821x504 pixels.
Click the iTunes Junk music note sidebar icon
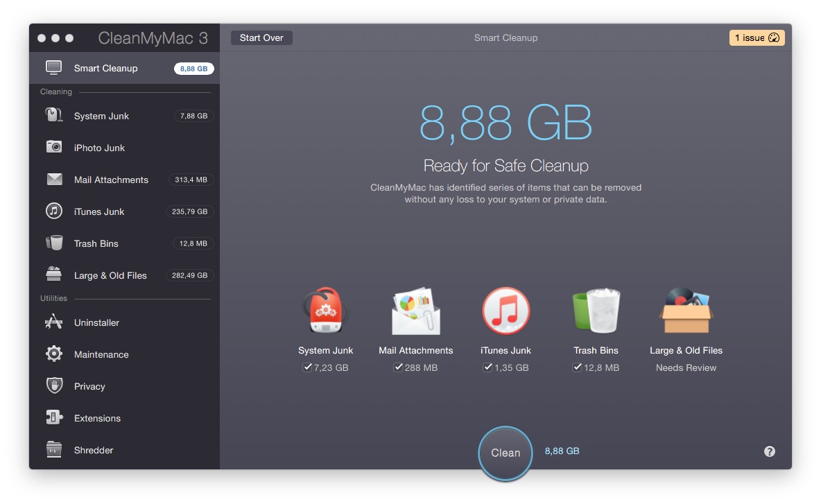coord(53,211)
